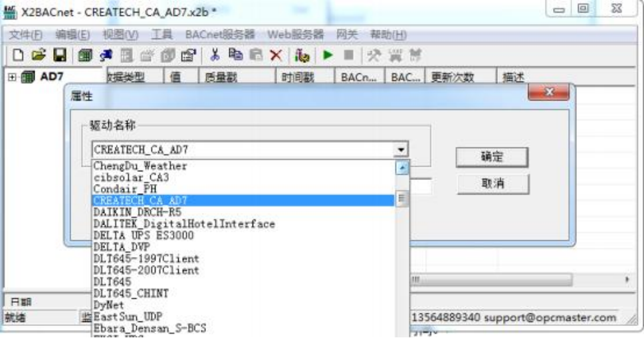Click the hammer tools icon
Viewport: 644px width, 338px height.
(x=374, y=55)
